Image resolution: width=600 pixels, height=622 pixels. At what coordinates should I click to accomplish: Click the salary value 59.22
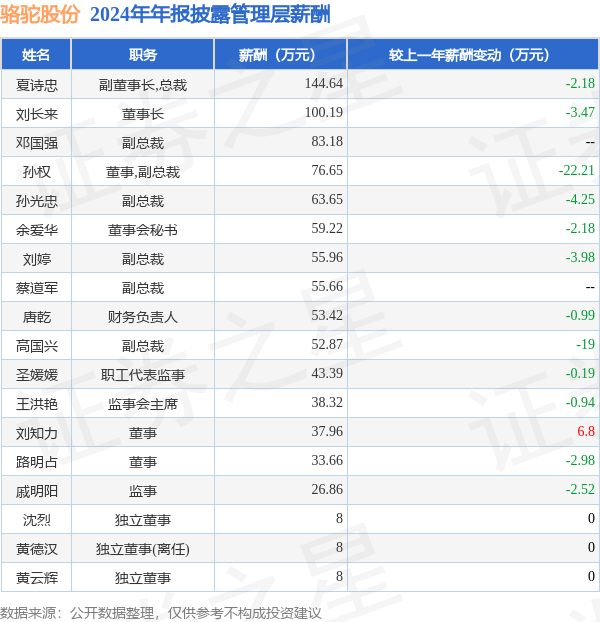click(327, 228)
